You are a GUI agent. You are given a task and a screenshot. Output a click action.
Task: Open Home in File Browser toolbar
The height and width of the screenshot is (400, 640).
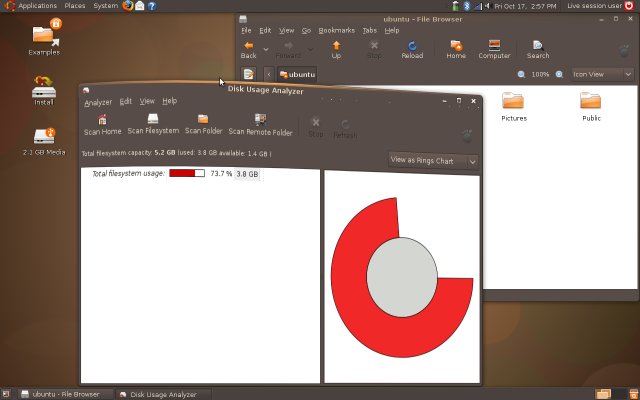(456, 50)
